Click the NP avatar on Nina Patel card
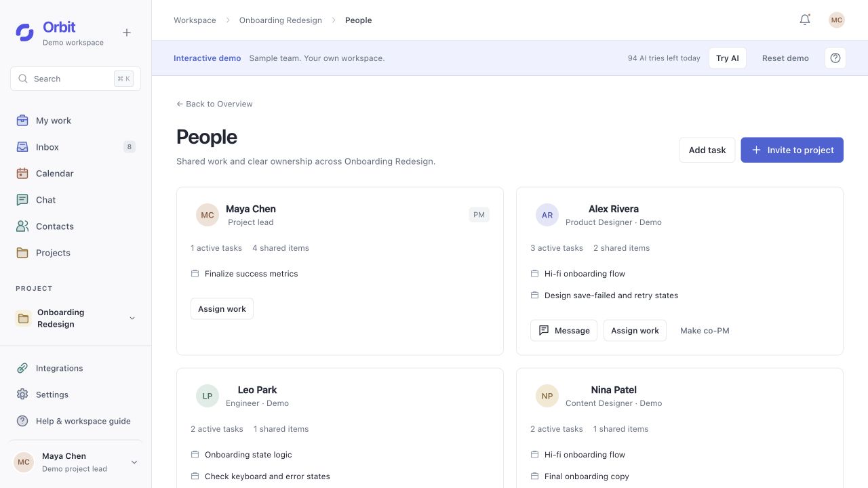Image resolution: width=868 pixels, height=488 pixels. 547,396
